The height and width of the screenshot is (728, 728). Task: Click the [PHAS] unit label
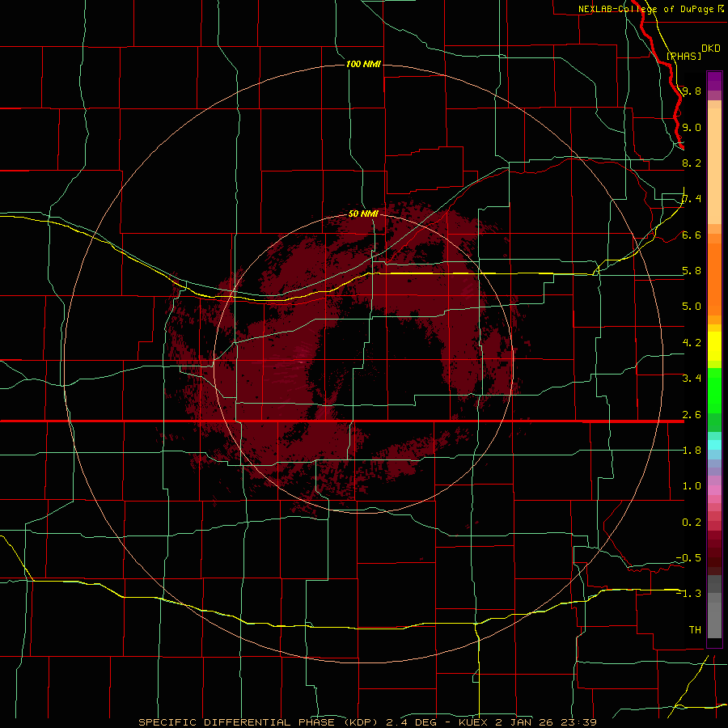pyautogui.click(x=684, y=56)
